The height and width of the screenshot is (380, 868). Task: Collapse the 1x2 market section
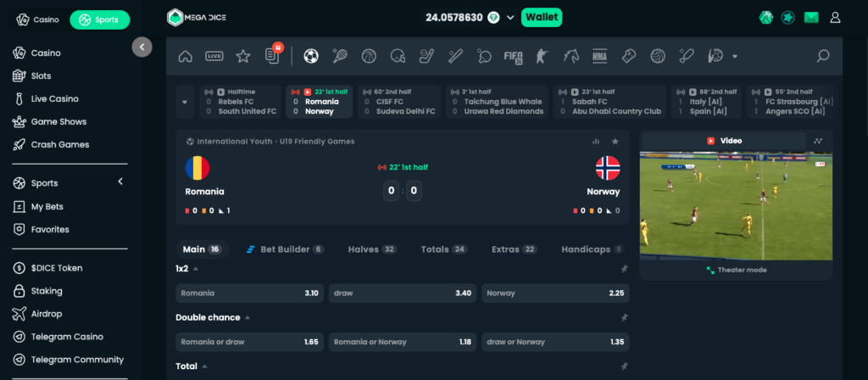[196, 269]
